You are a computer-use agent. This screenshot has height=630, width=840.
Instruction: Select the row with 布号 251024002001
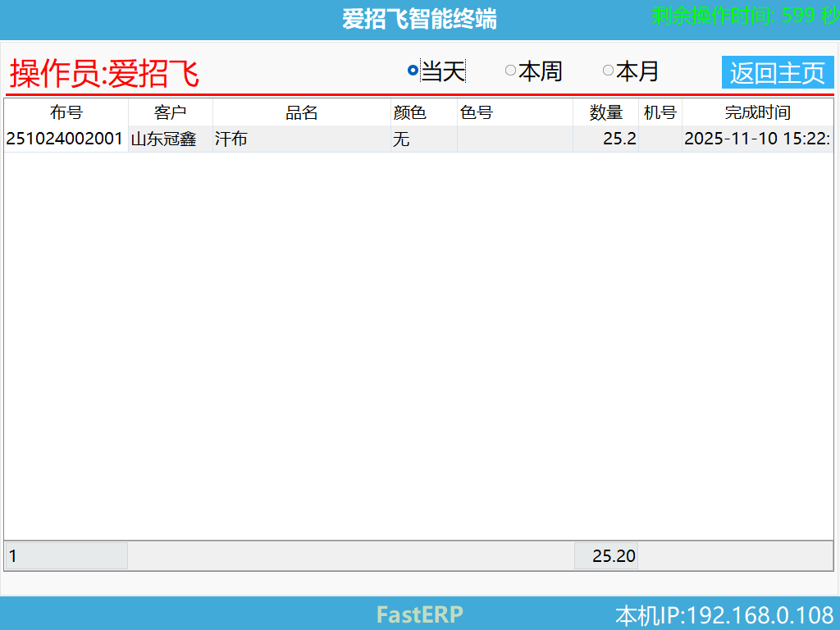coord(66,139)
